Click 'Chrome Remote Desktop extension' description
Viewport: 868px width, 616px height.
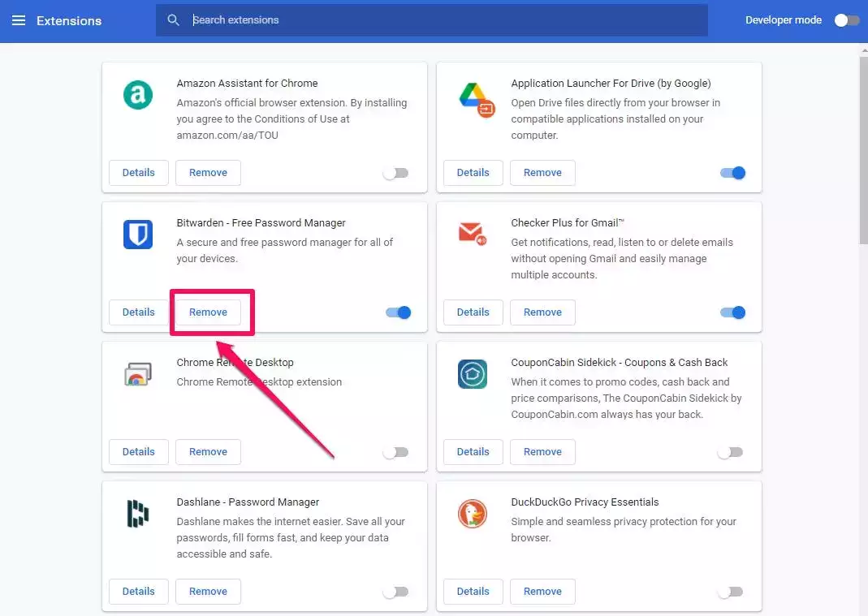259,382
